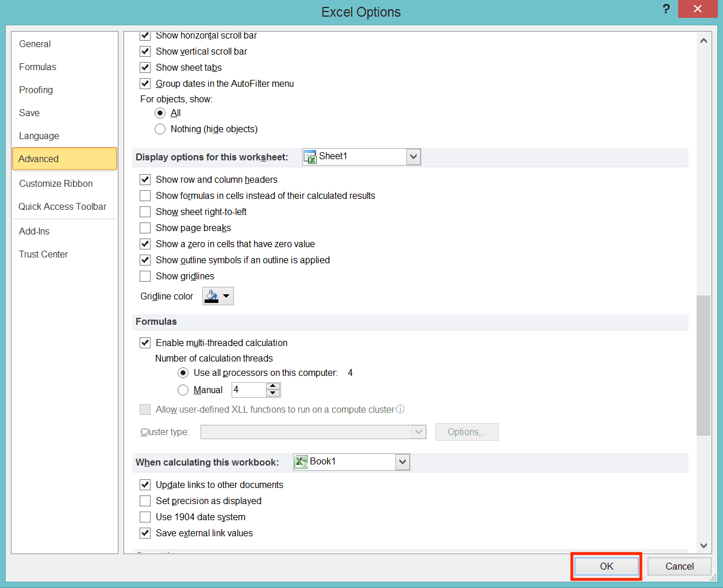Screen dimensions: 723x588
Task: Select the Advanced category
Action: coord(64,159)
